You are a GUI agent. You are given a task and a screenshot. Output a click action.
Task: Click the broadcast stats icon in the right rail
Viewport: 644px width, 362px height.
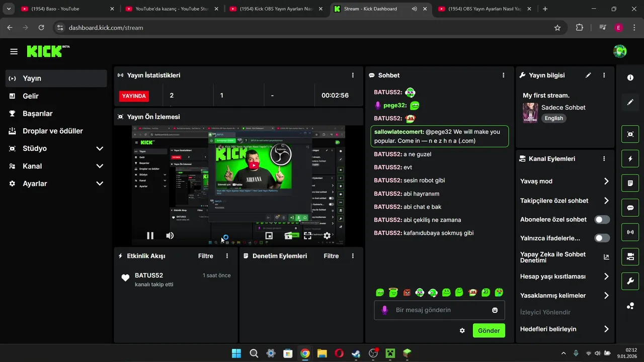[x=630, y=232]
